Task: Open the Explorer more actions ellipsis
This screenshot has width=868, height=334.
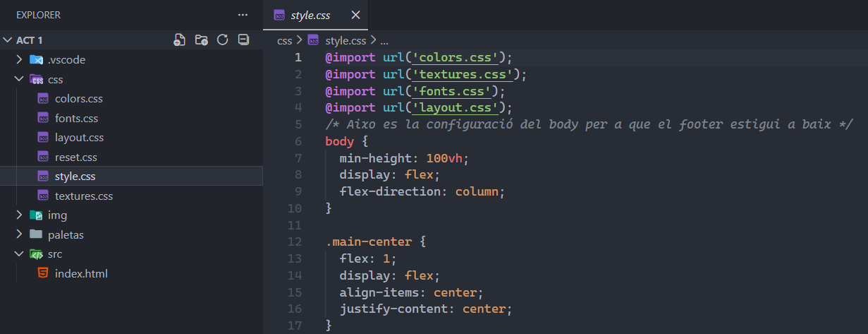Action: point(243,15)
